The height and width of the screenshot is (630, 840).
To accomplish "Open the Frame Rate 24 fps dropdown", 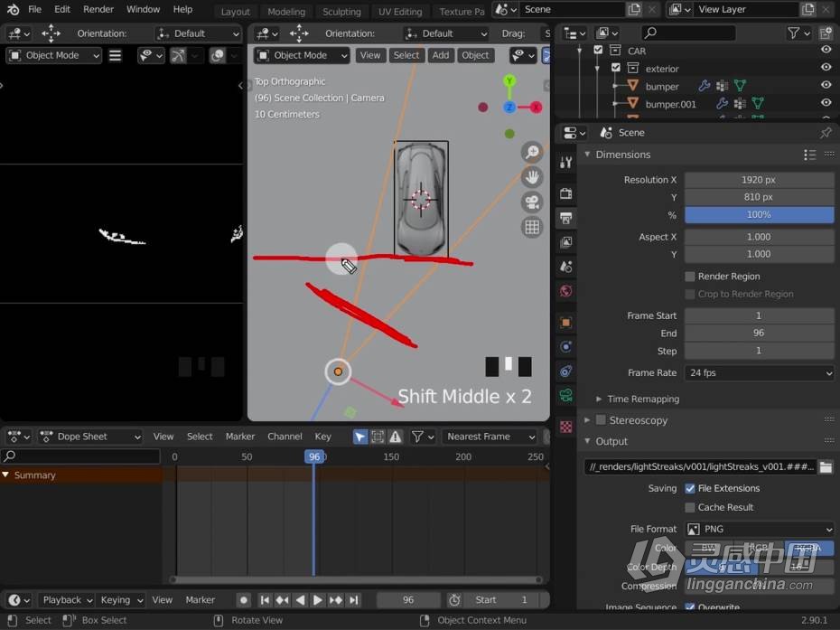I will 759,373.
